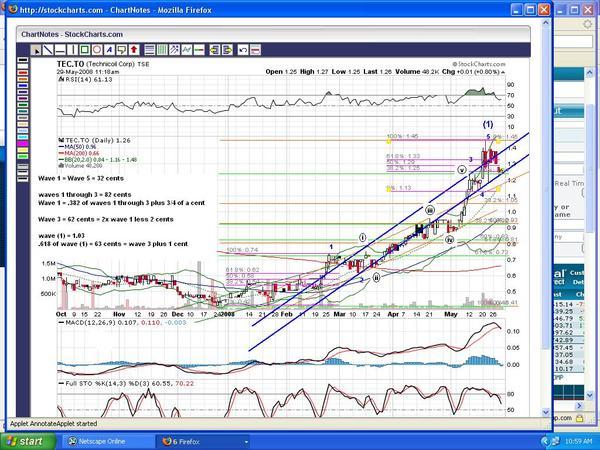Click the 'Applet AnnotateApplet started' status text
The image size is (600, 450).
coord(54,424)
